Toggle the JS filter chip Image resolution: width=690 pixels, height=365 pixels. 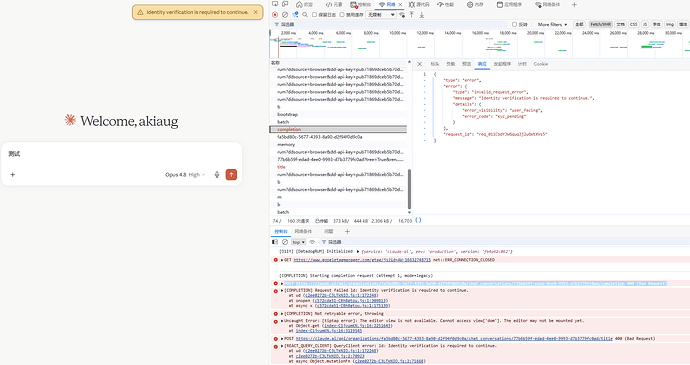(645, 25)
